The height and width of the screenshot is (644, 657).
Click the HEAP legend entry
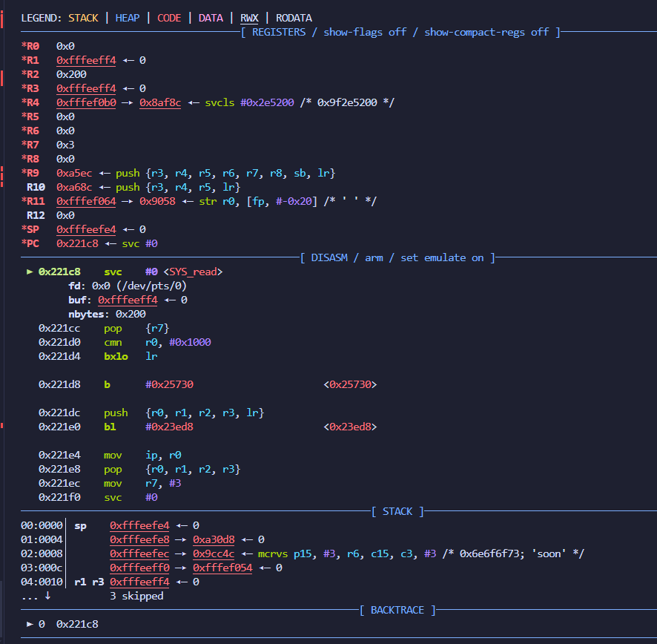tap(128, 18)
